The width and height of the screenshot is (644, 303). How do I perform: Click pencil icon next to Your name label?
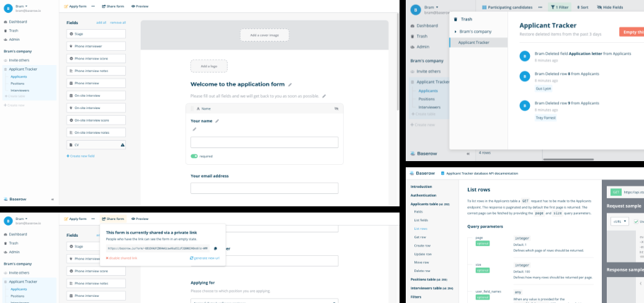(x=217, y=121)
